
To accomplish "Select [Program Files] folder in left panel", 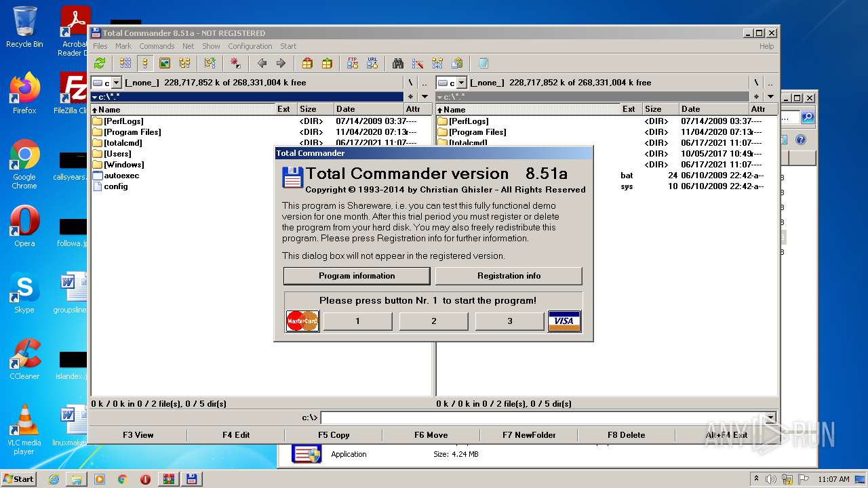I will pos(132,132).
